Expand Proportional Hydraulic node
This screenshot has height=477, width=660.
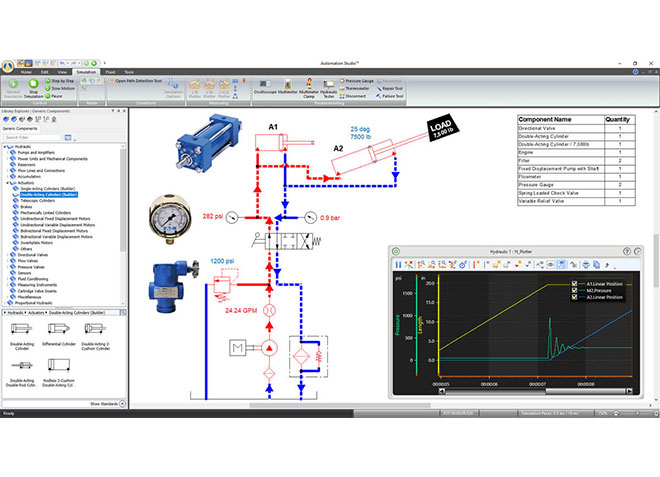[5, 303]
